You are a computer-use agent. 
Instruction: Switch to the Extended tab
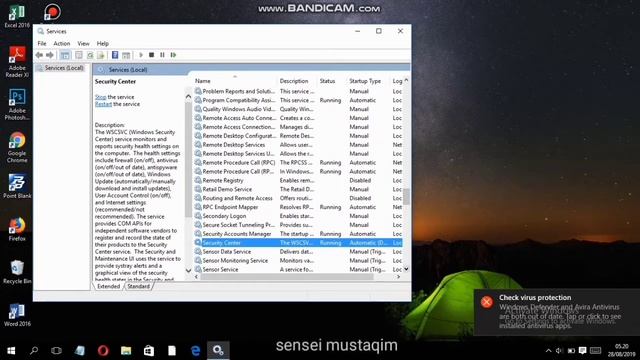(x=109, y=286)
